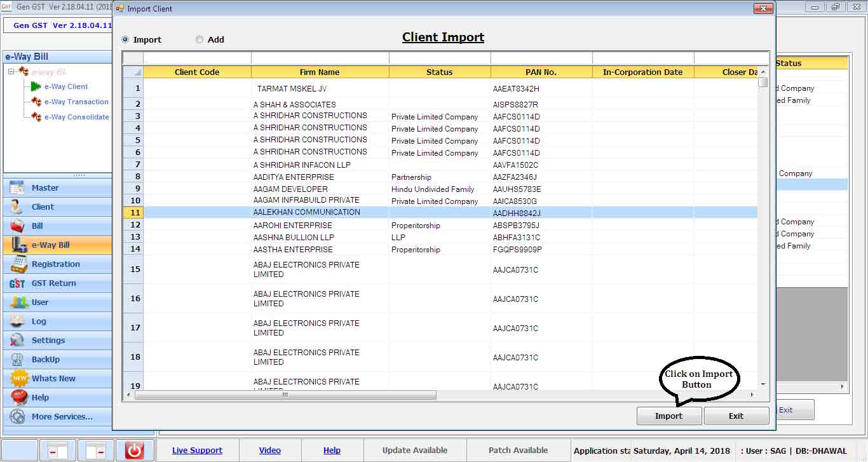Click the Import button
The image size is (868, 462).
pos(668,416)
